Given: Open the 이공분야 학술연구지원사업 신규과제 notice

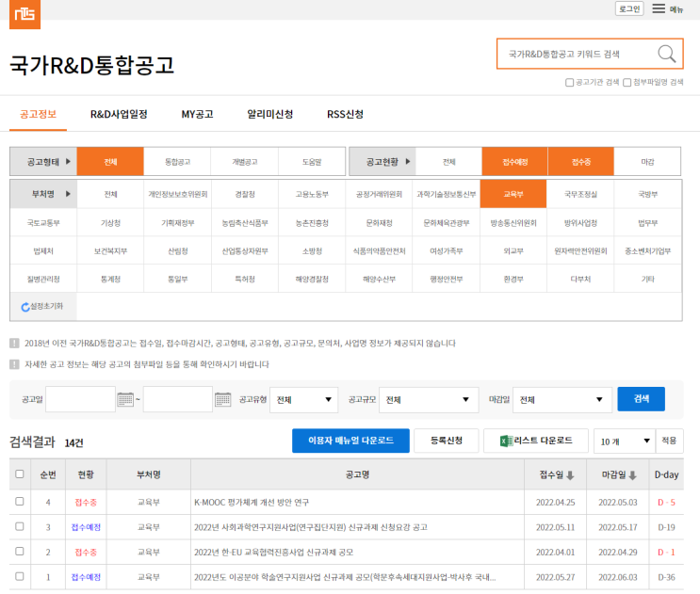Looking at the screenshot, I should pos(345,577).
